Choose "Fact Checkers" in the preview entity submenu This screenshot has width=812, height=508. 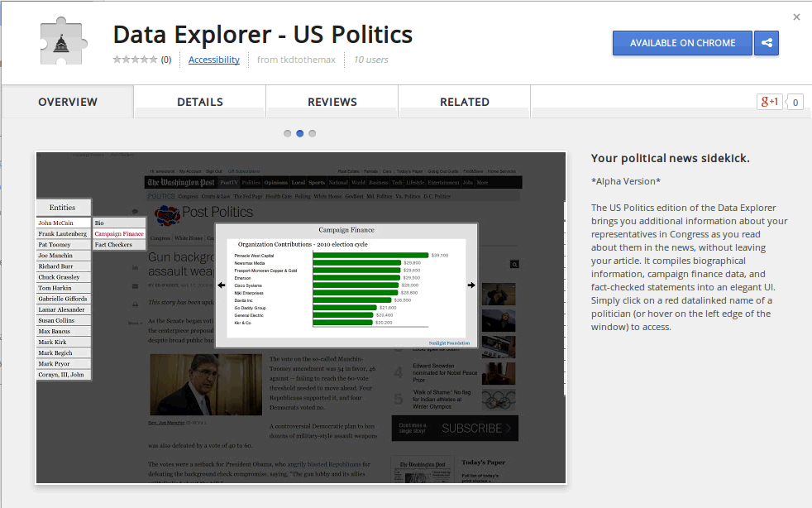coord(119,245)
